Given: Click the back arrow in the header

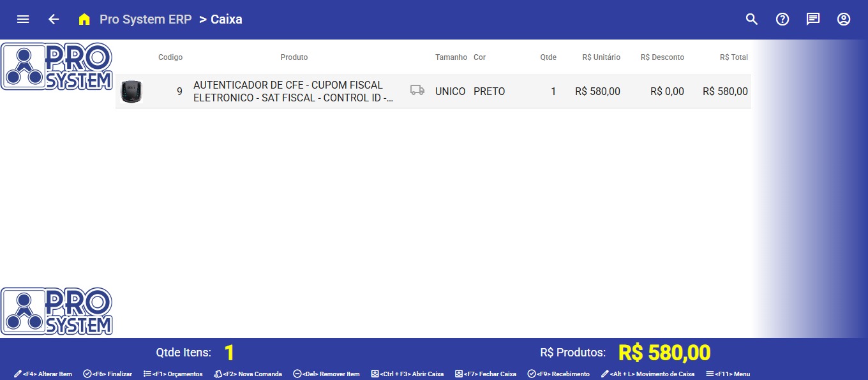Looking at the screenshot, I should coord(54,19).
